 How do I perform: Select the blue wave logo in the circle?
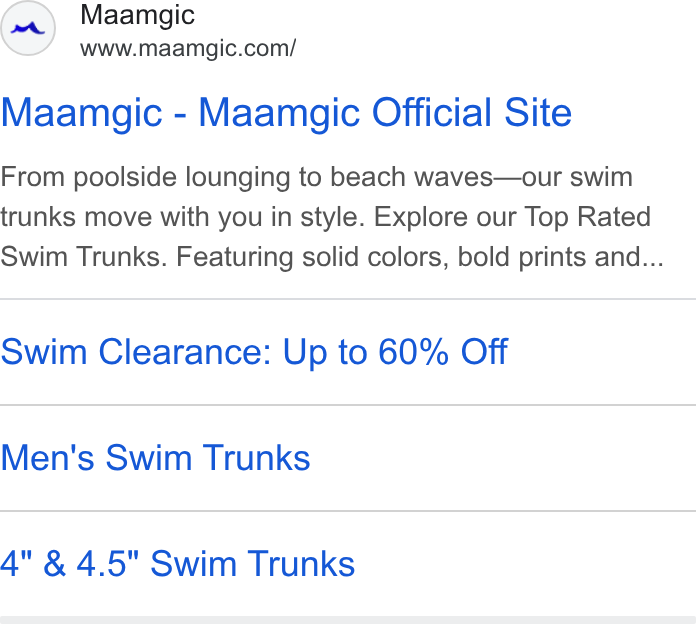pos(28,29)
